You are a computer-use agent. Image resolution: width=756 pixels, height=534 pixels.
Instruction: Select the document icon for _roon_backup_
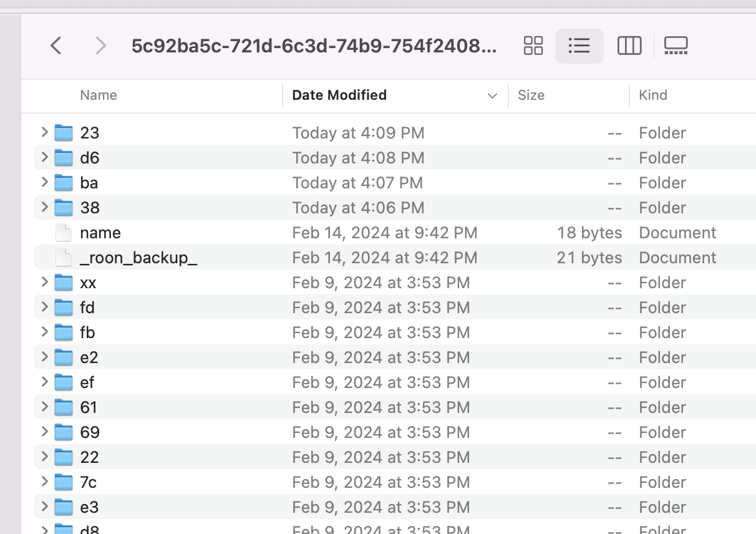(64, 258)
